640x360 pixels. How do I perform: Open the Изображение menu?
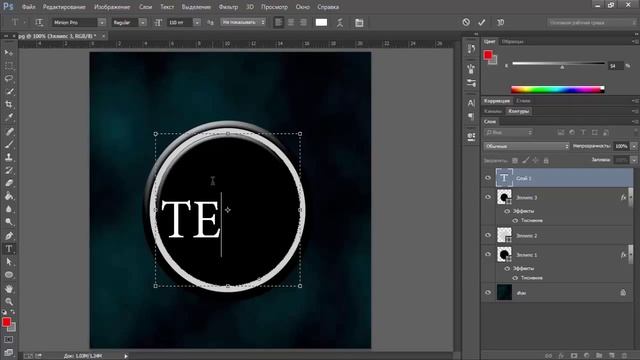pyautogui.click(x=112, y=7)
